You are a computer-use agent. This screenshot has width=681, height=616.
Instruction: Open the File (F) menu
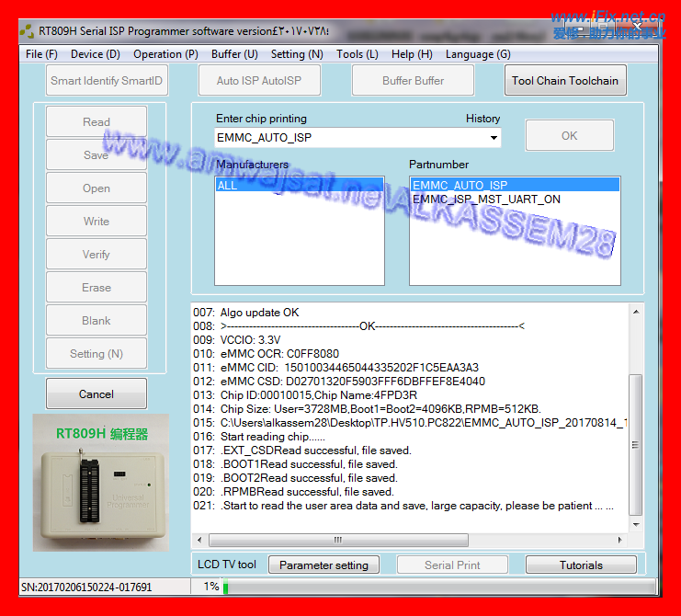pyautogui.click(x=41, y=54)
